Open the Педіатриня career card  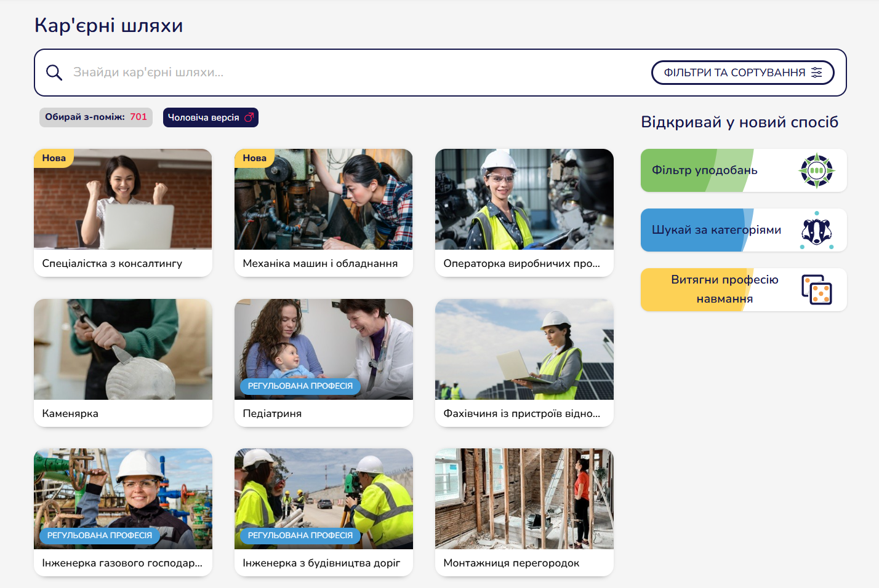[323, 362]
